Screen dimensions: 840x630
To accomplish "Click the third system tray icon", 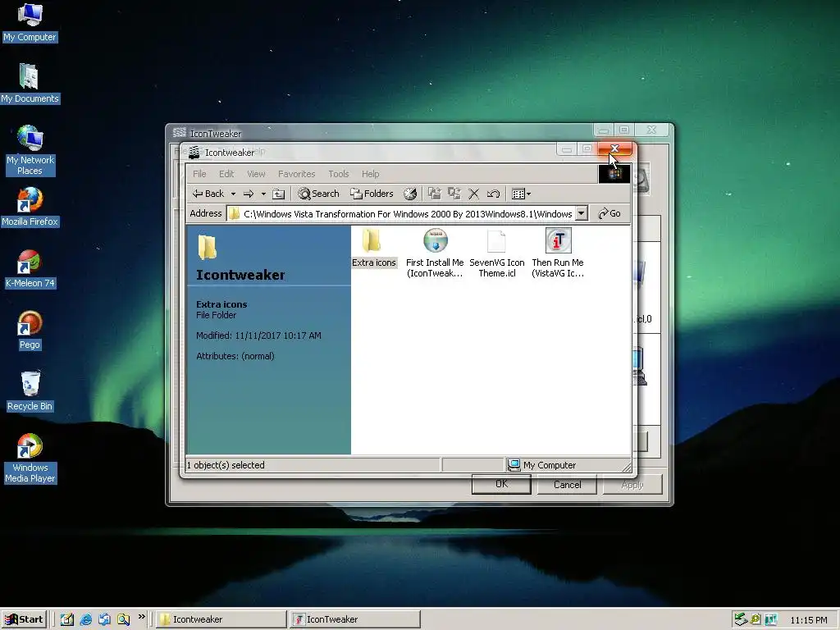I will click(771, 619).
